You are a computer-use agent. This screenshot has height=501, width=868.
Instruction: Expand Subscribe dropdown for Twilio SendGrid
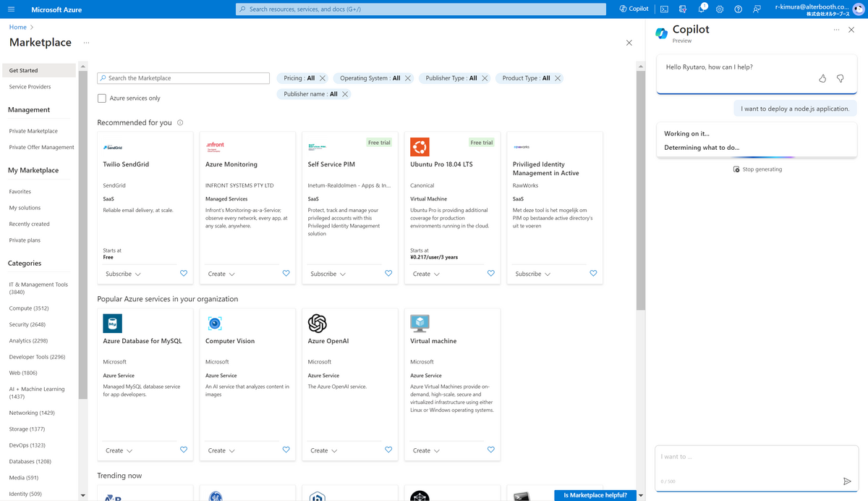pyautogui.click(x=123, y=274)
